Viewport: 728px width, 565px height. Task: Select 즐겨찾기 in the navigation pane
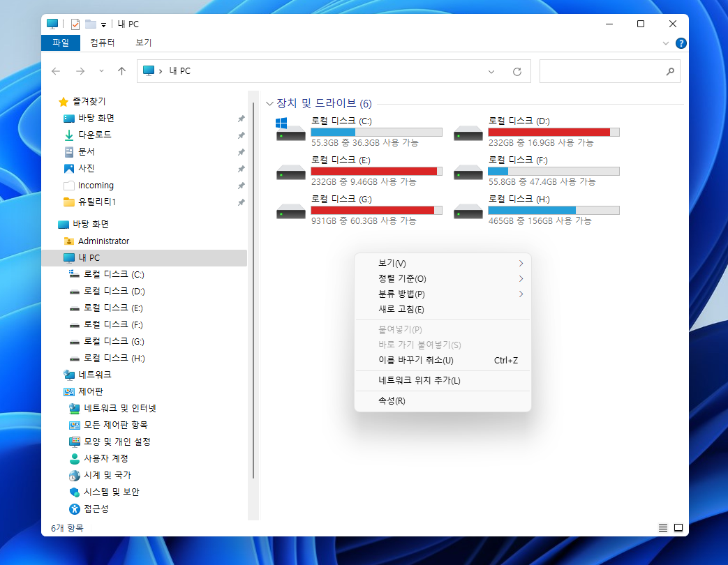click(89, 101)
